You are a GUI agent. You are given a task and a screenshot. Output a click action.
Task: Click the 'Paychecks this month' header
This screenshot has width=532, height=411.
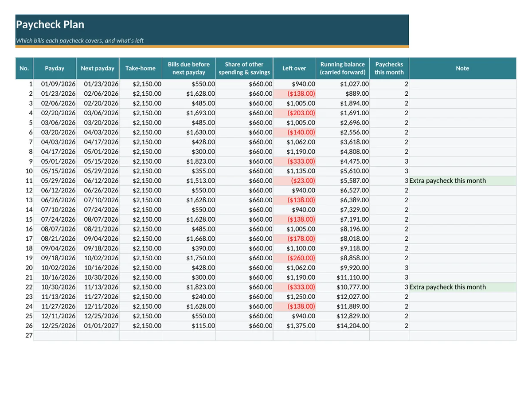[x=389, y=68]
